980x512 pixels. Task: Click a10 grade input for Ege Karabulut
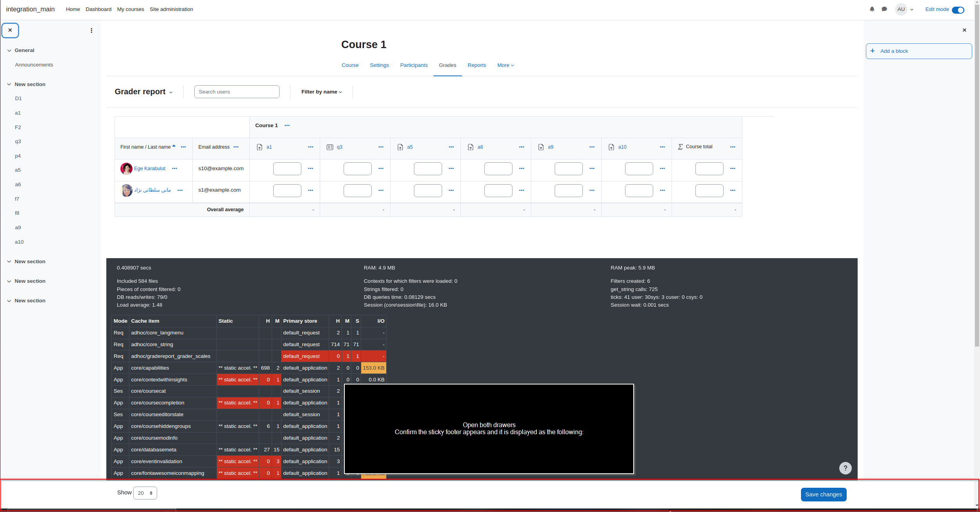click(x=639, y=169)
